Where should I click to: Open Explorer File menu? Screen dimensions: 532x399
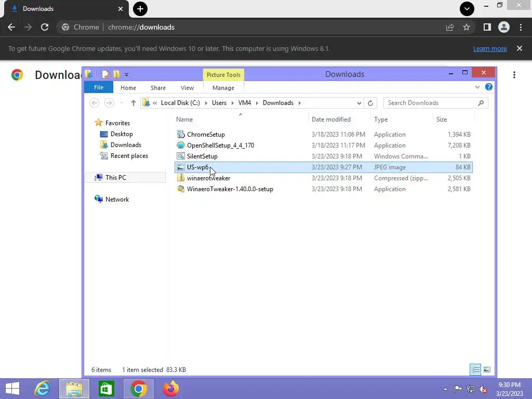(99, 87)
